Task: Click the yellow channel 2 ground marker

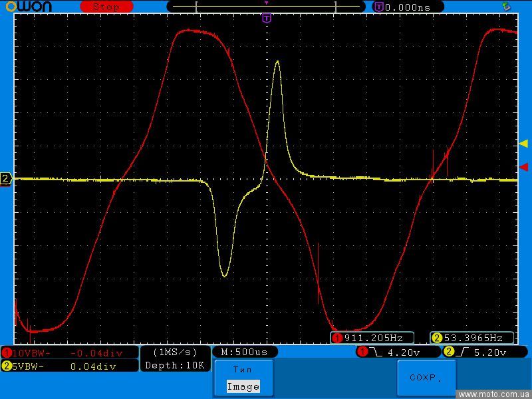Action: (x=6, y=178)
